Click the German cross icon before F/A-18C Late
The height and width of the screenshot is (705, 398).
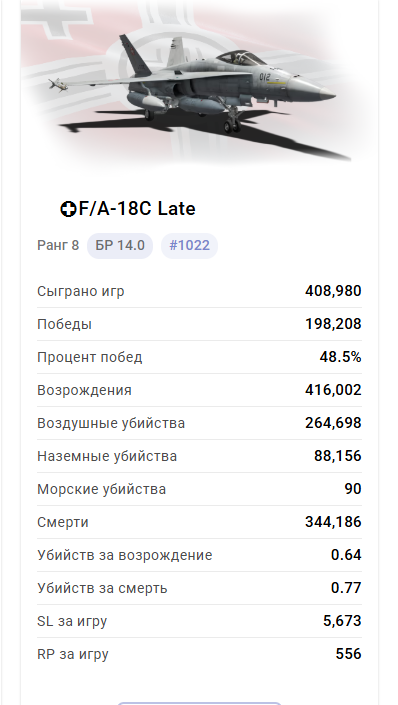click(68, 209)
